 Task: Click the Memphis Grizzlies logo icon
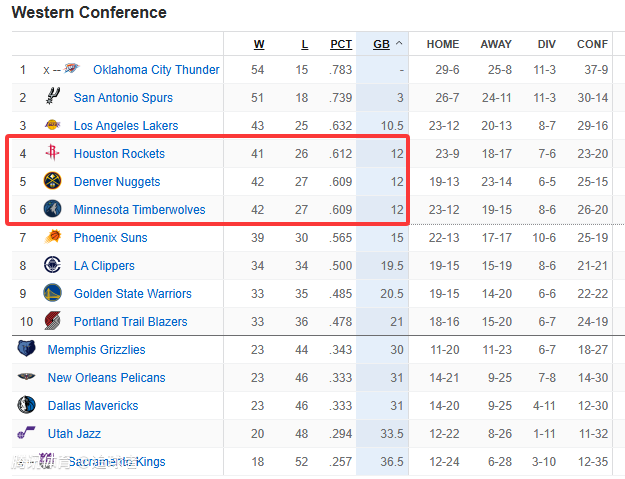click(x=26, y=350)
